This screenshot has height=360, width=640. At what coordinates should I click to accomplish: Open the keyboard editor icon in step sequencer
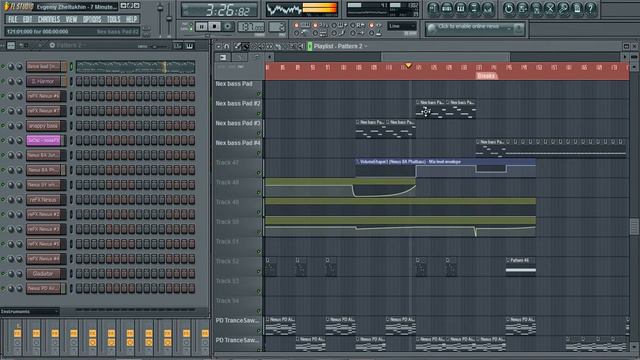click(x=190, y=46)
